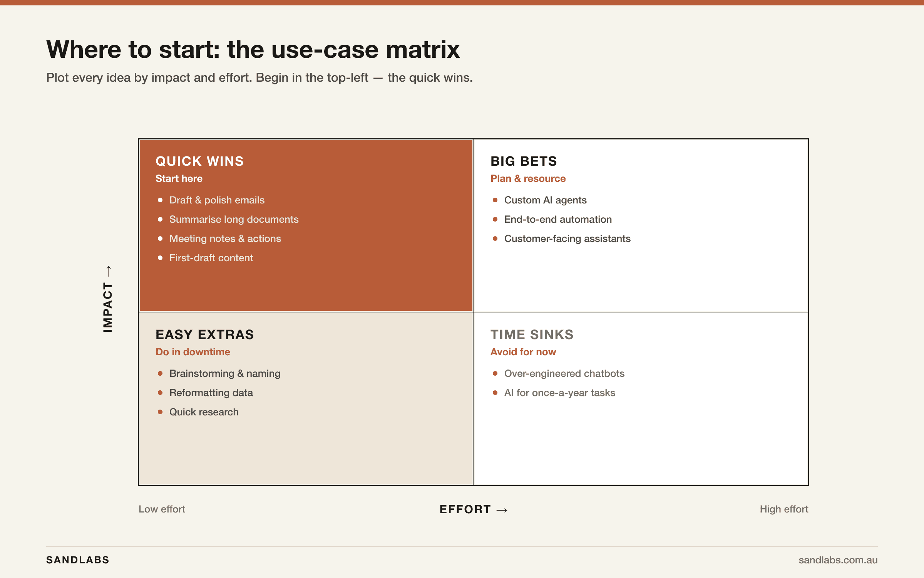Select 'Over-engineered chatbots' bullet
924x578 pixels.
(564, 373)
